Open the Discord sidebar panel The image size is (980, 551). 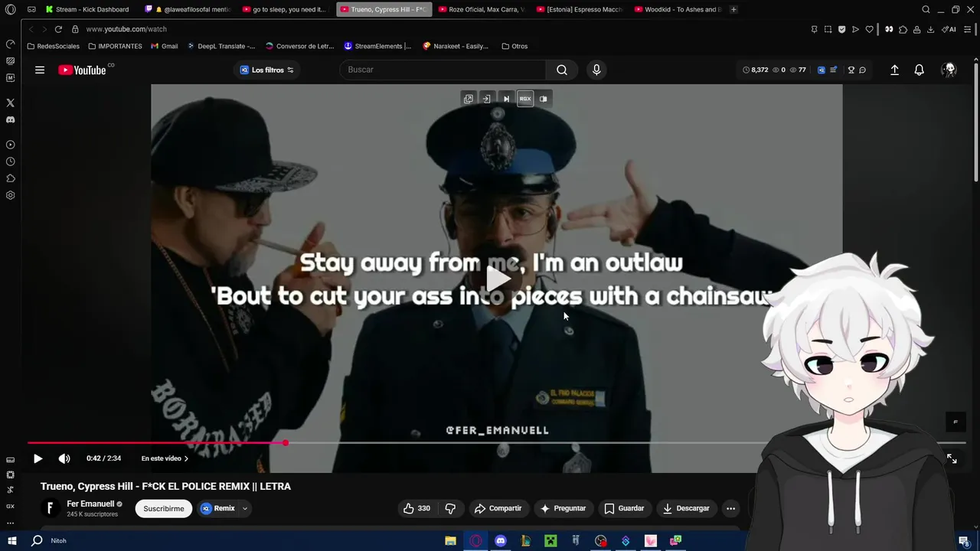coord(10,120)
